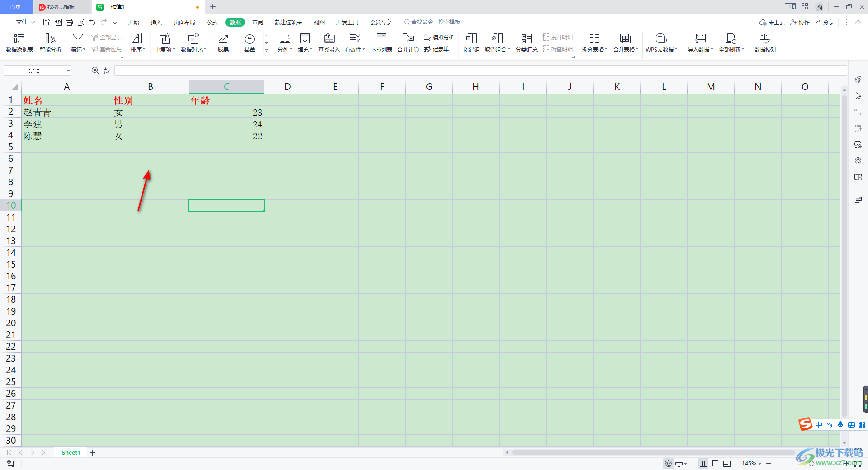
Task: Save the workbook with the save icon
Action: [47, 22]
